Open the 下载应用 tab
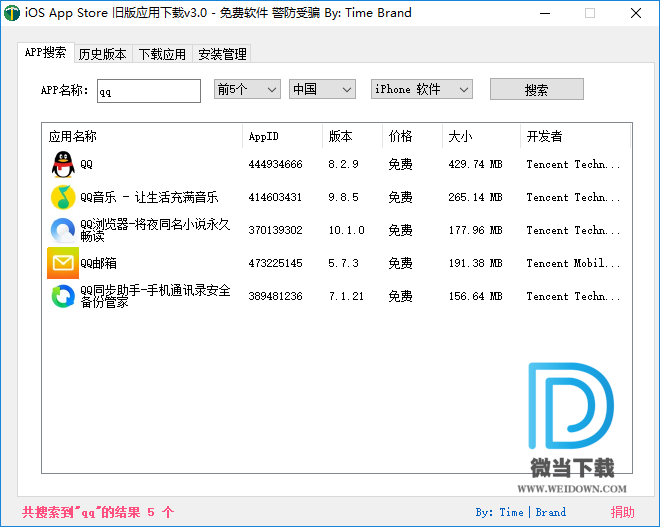The image size is (660, 527). pyautogui.click(x=162, y=54)
